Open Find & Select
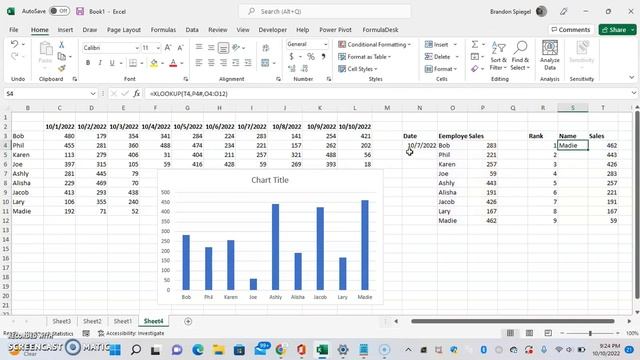The width and height of the screenshot is (640, 360). [x=520, y=56]
